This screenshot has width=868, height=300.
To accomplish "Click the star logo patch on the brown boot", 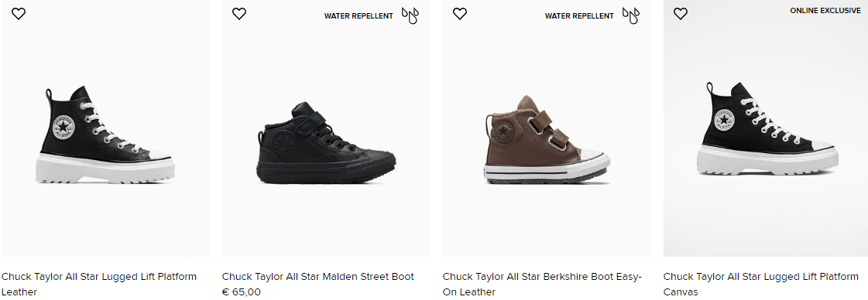I will coord(503,131).
